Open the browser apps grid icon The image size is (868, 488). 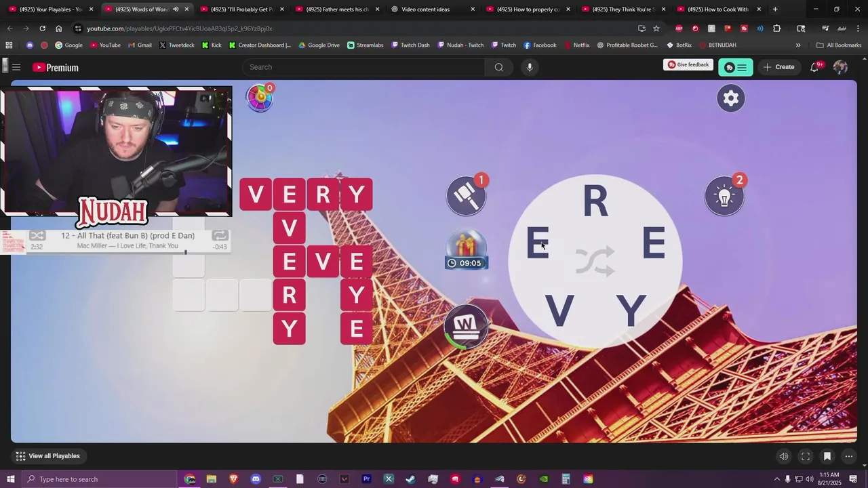click(x=9, y=45)
